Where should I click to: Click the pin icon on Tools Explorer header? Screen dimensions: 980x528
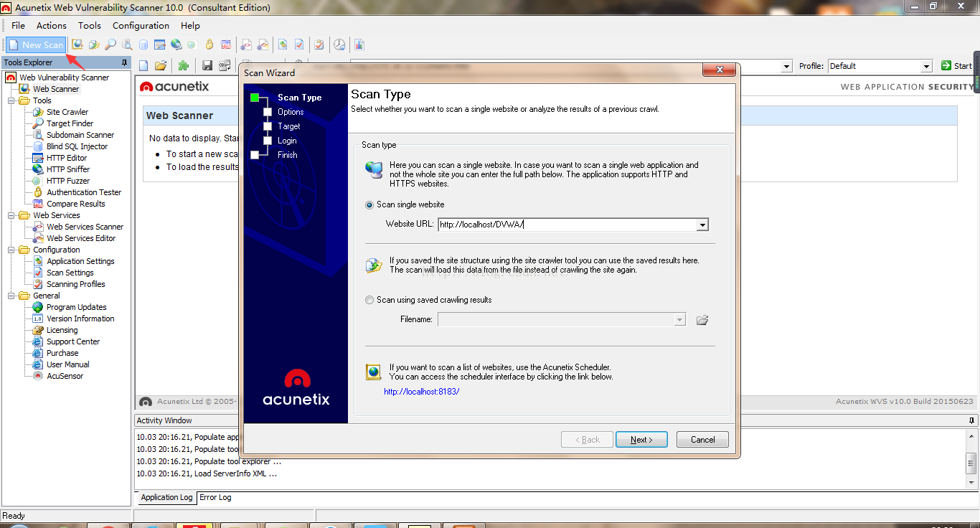point(125,63)
